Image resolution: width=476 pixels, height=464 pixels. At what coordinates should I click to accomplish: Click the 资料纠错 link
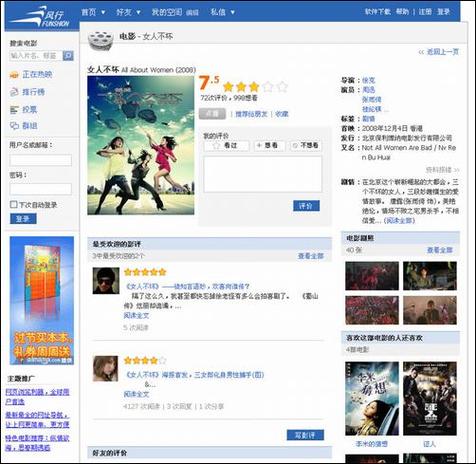[442, 170]
